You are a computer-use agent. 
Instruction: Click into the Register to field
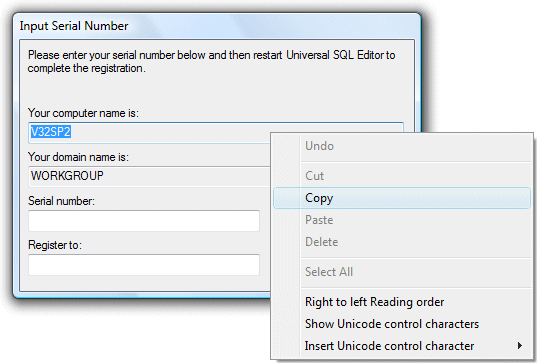click(144, 265)
